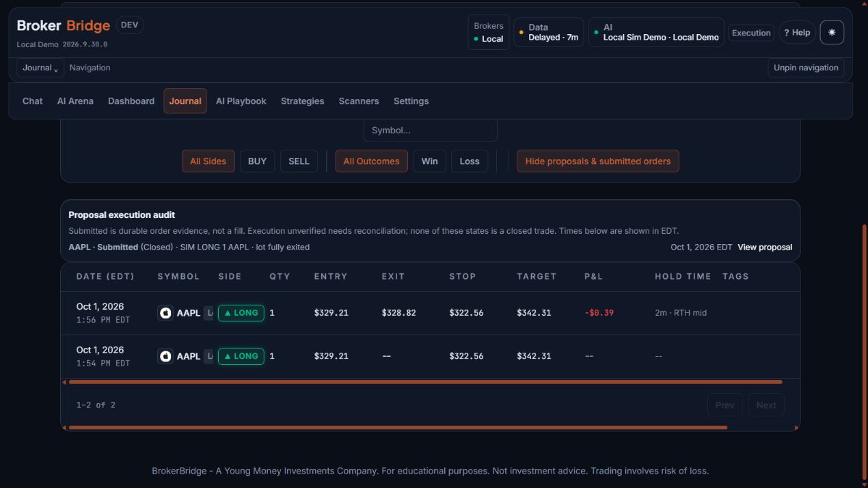Go to the Dashboard tab
This screenshot has height=488, width=868.
click(x=131, y=101)
